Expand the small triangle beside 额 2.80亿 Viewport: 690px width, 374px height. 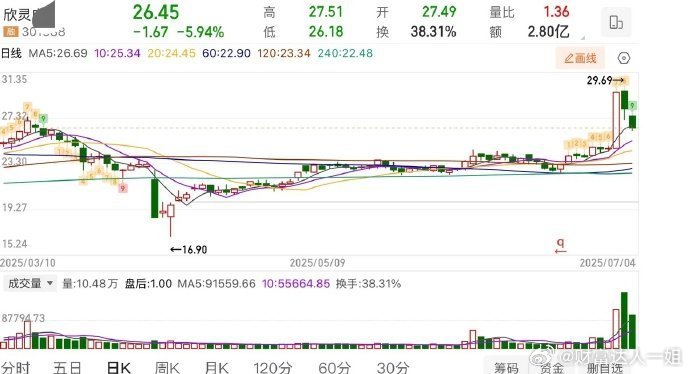point(583,37)
